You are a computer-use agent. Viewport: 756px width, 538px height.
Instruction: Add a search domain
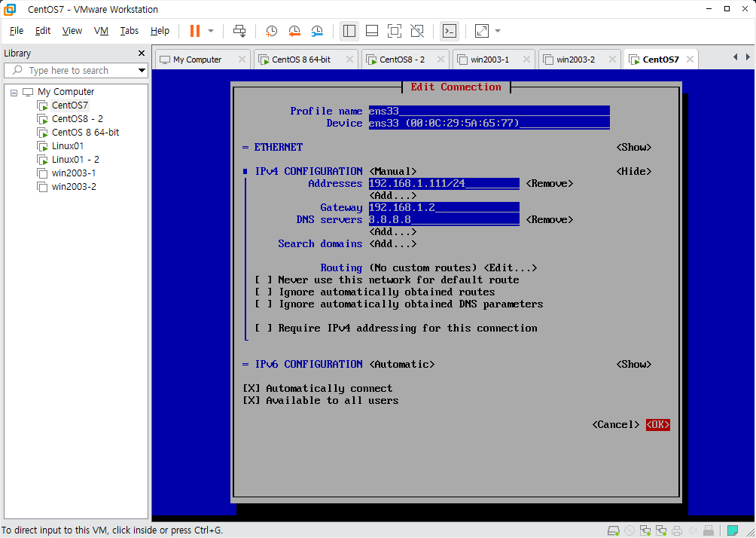pos(393,243)
